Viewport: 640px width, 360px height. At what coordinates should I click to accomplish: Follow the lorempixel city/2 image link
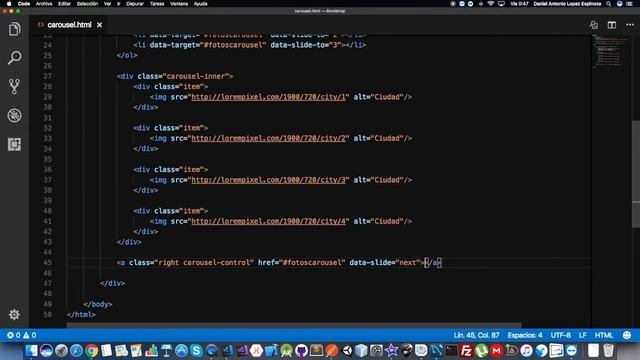(x=269, y=138)
